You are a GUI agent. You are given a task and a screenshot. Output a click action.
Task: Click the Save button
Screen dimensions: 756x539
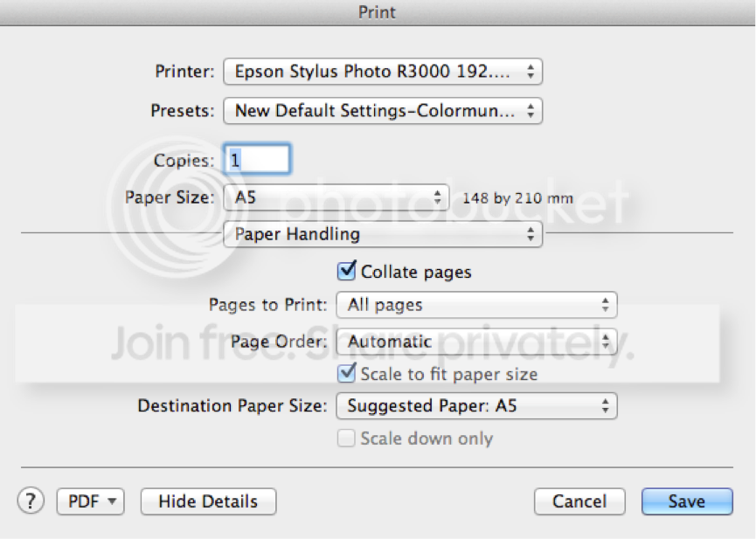(686, 501)
